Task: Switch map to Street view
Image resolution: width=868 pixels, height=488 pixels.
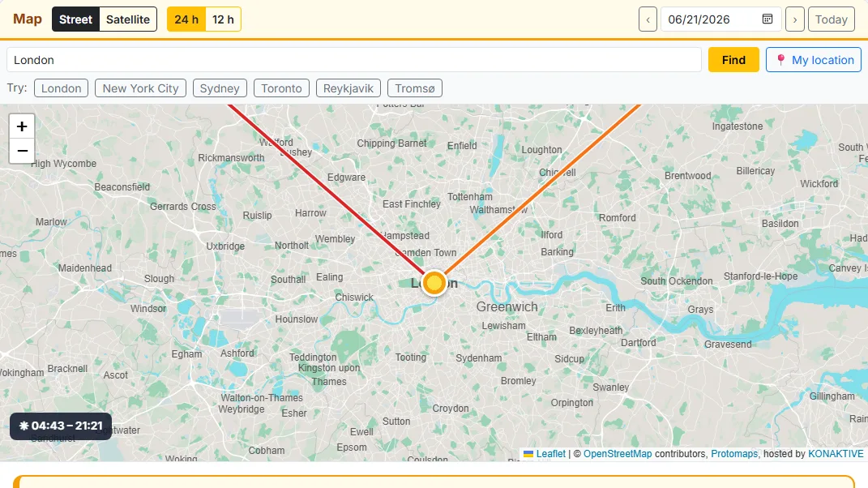Action: 76,19
